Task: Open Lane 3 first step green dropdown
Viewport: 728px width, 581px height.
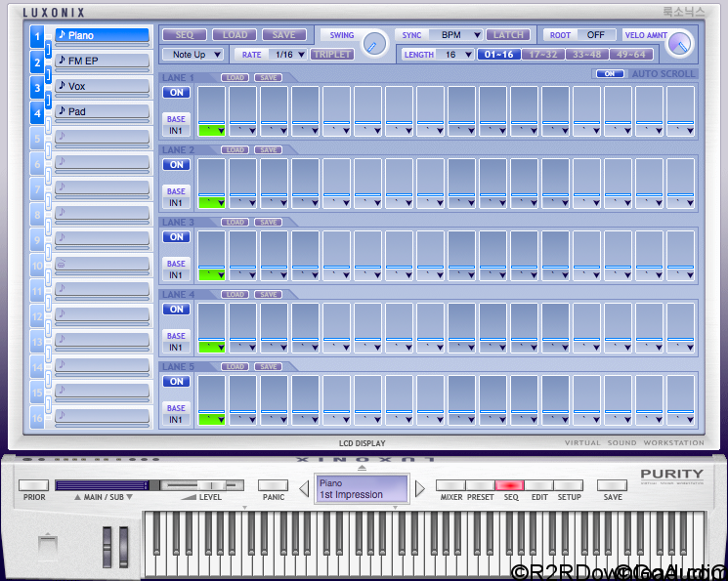Action: [212, 275]
